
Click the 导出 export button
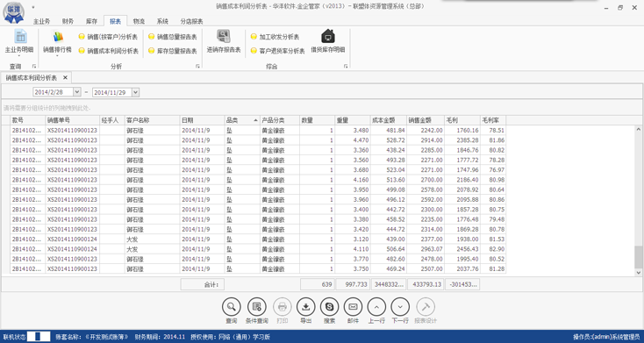click(x=306, y=306)
